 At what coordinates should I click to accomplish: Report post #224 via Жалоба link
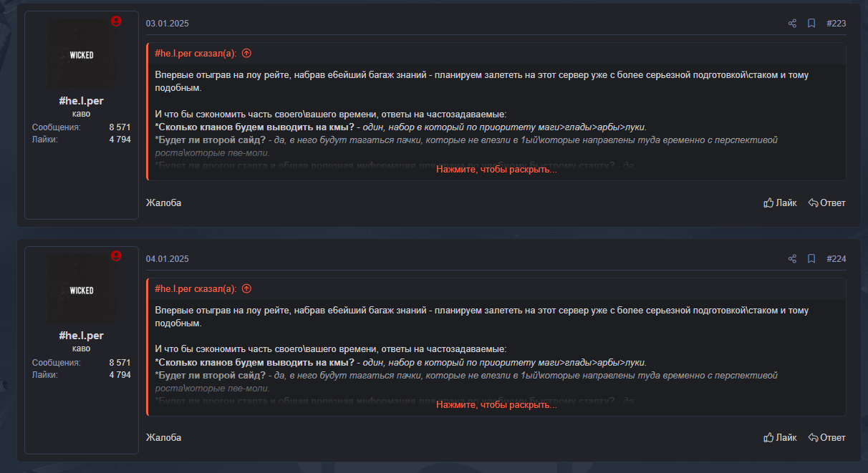point(163,437)
